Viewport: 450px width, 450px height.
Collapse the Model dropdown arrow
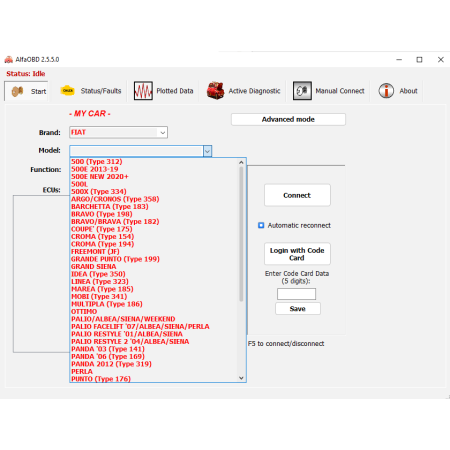click(x=207, y=151)
